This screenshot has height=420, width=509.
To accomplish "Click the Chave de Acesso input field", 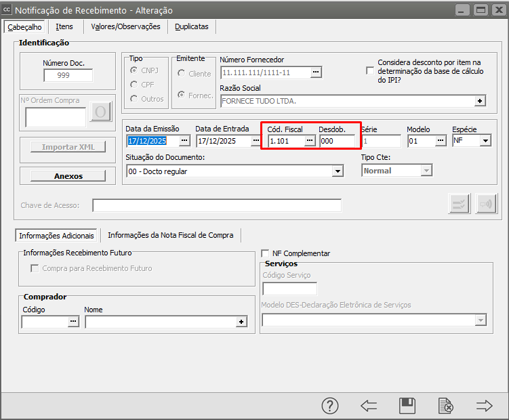I will coord(217,205).
